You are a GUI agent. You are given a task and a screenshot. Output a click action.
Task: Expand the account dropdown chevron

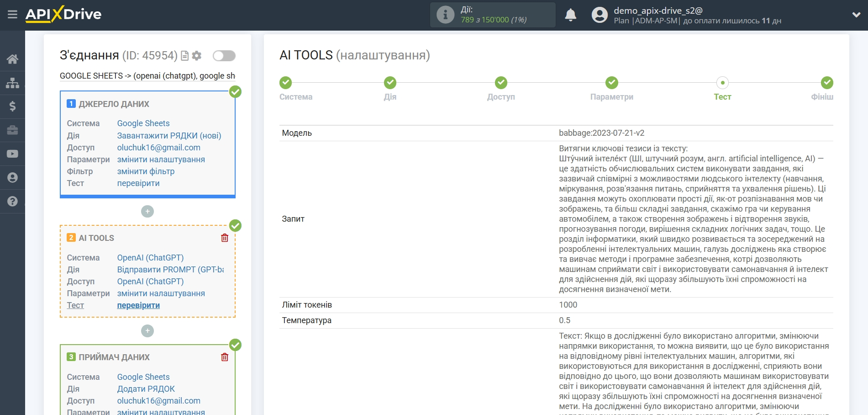tap(856, 15)
